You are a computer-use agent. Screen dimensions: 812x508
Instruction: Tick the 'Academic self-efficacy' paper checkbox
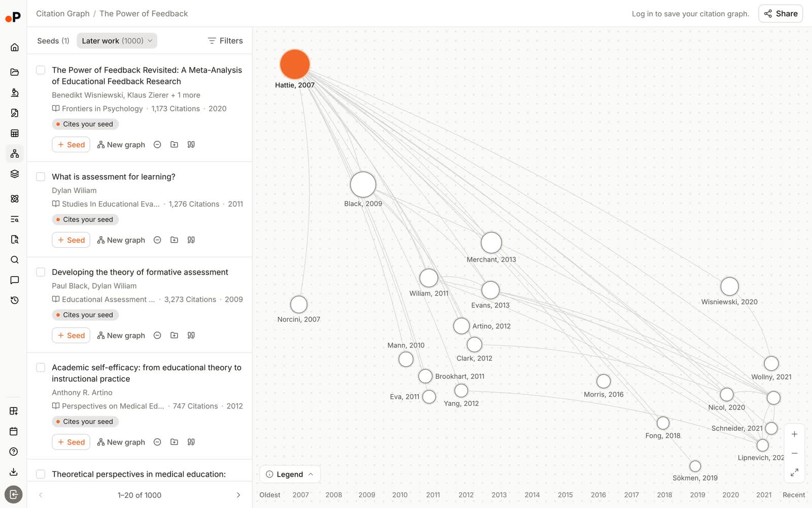pyautogui.click(x=41, y=367)
